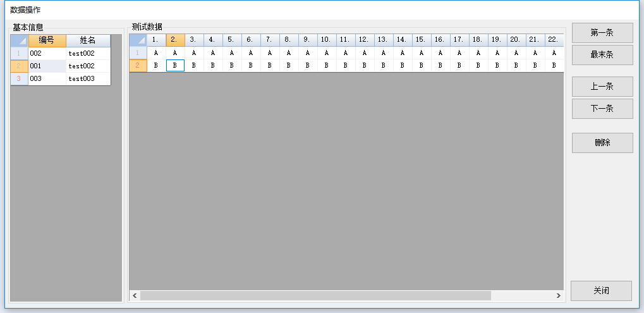The image size is (644, 313).
Task: Select all via 基本信息 grid corner
Action: (20, 40)
